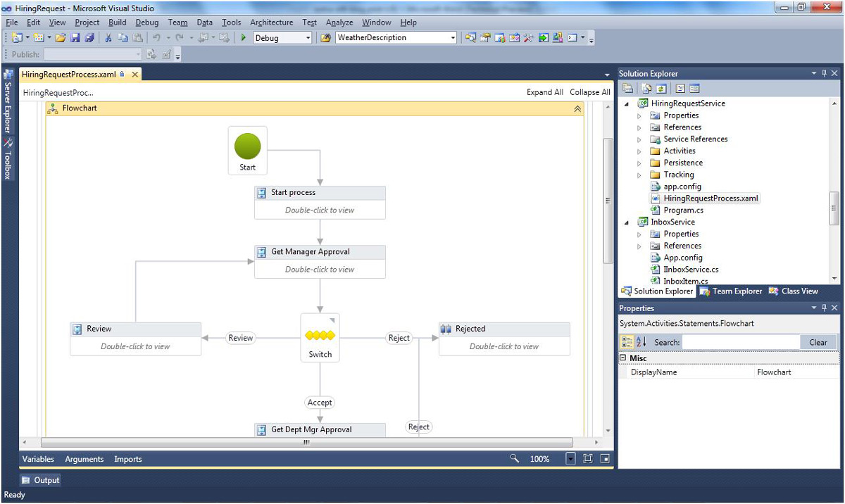Click the Cut scissors icon in toolbar
The height and width of the screenshot is (504, 845).
(109, 38)
